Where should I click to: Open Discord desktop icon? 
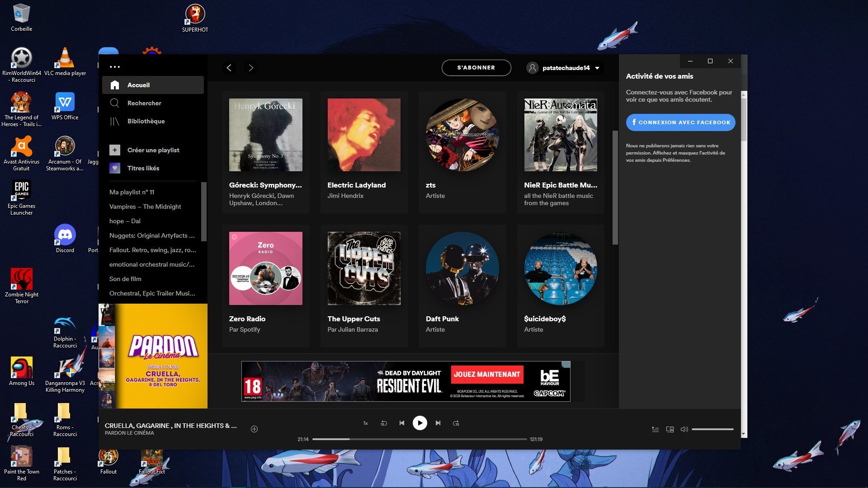pos(65,239)
